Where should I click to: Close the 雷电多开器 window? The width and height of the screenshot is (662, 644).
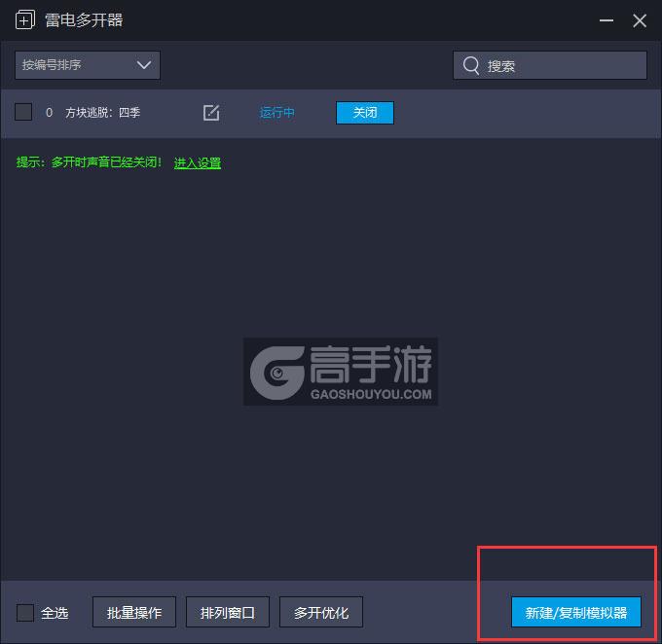[x=640, y=20]
